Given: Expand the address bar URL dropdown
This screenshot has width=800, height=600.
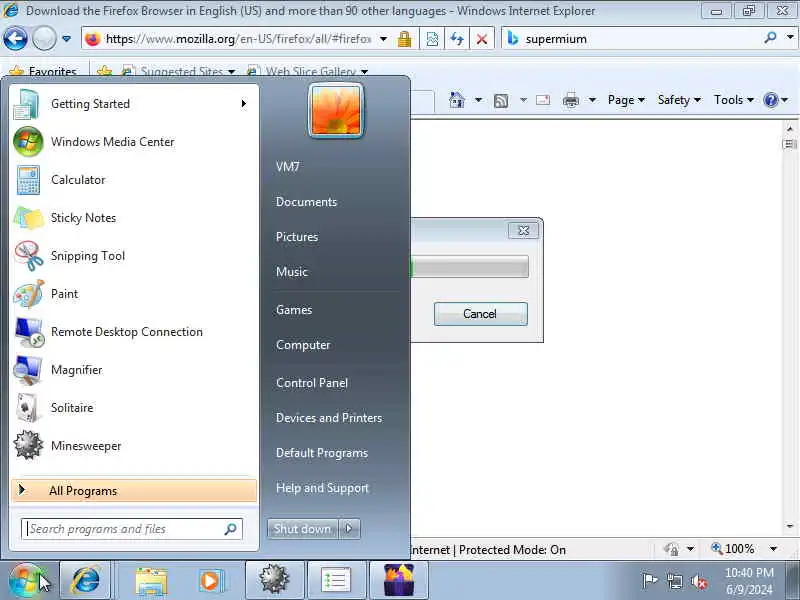Looking at the screenshot, I should (384, 39).
